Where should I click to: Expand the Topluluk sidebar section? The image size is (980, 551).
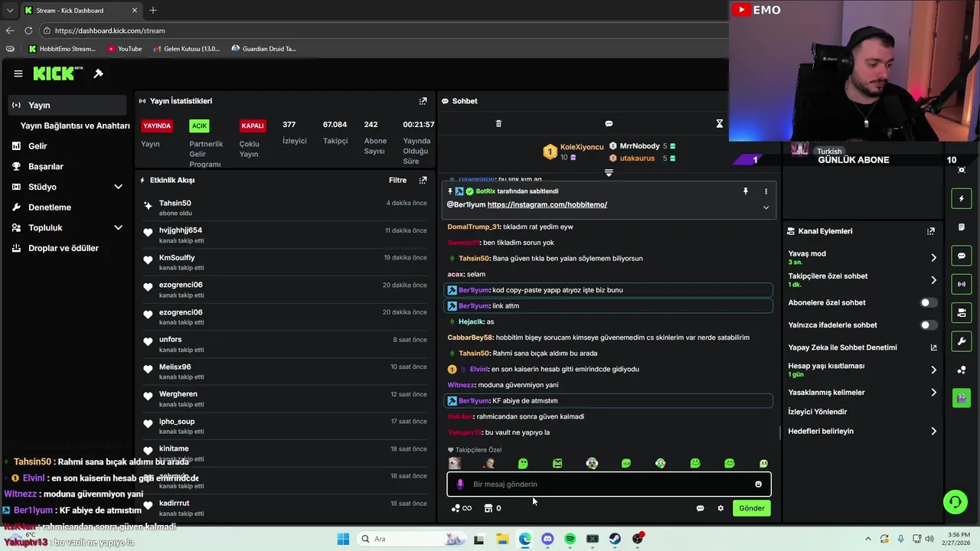(118, 227)
